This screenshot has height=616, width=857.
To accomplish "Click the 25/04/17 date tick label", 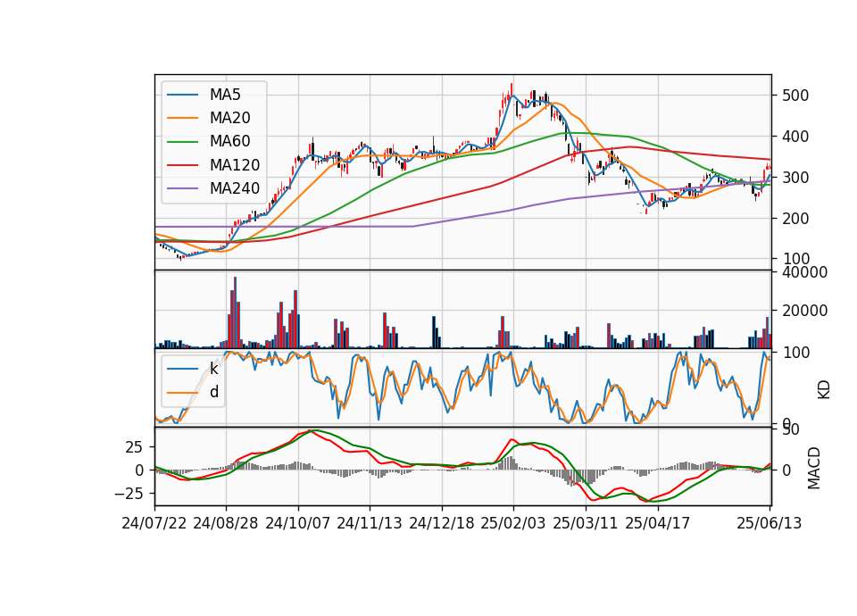I will [658, 523].
